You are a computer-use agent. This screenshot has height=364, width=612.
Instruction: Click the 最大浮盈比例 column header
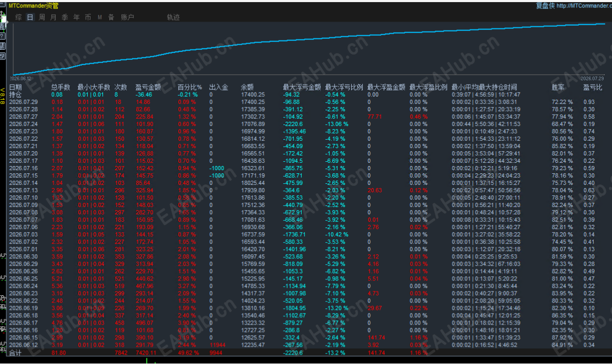(x=428, y=87)
